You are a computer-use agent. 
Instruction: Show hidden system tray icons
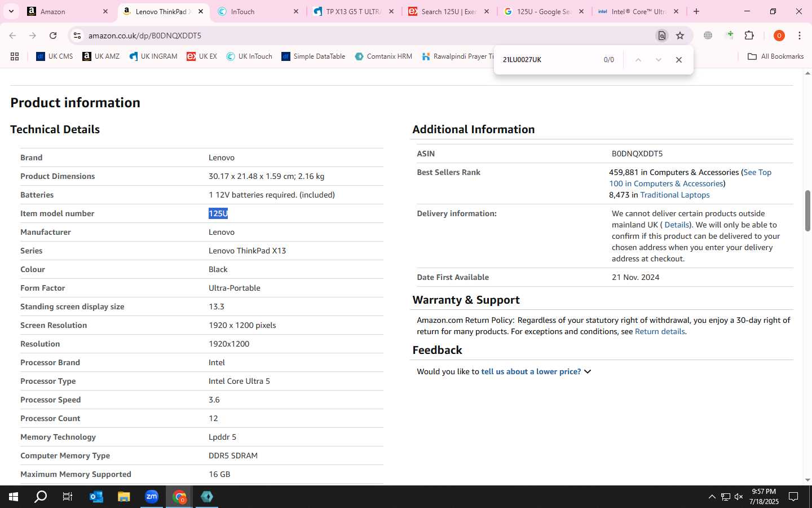[712, 497]
